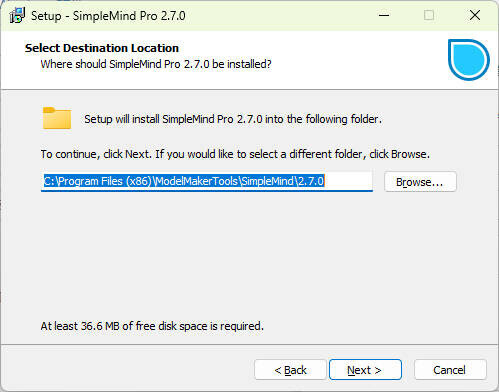The image size is (499, 392).
Task: Go back with the Back button
Action: tap(290, 369)
